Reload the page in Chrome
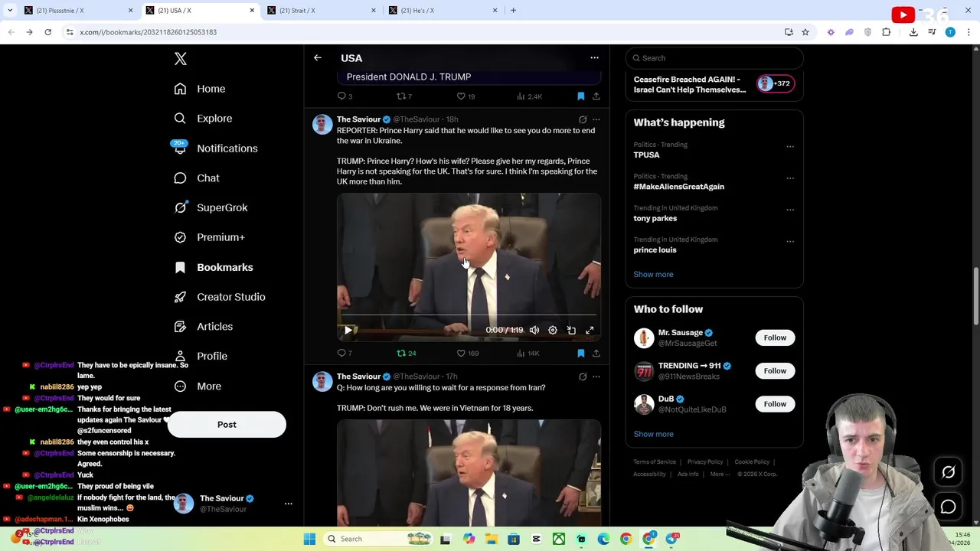The image size is (980, 551). click(47, 32)
